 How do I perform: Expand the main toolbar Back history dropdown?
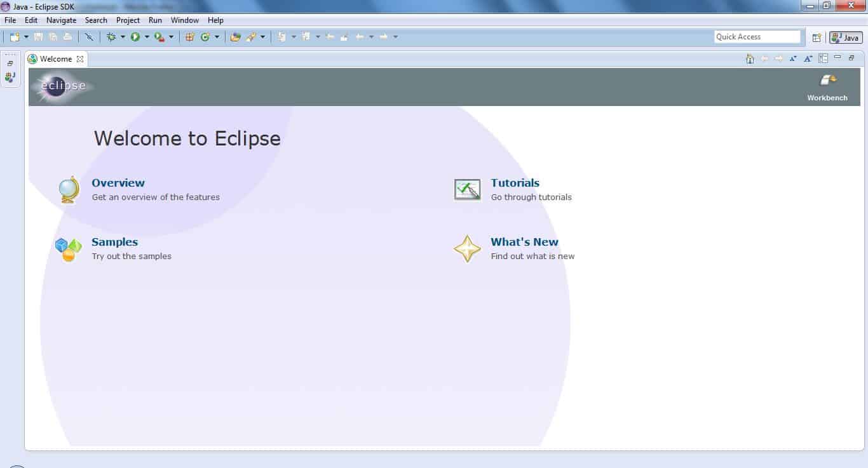(371, 37)
